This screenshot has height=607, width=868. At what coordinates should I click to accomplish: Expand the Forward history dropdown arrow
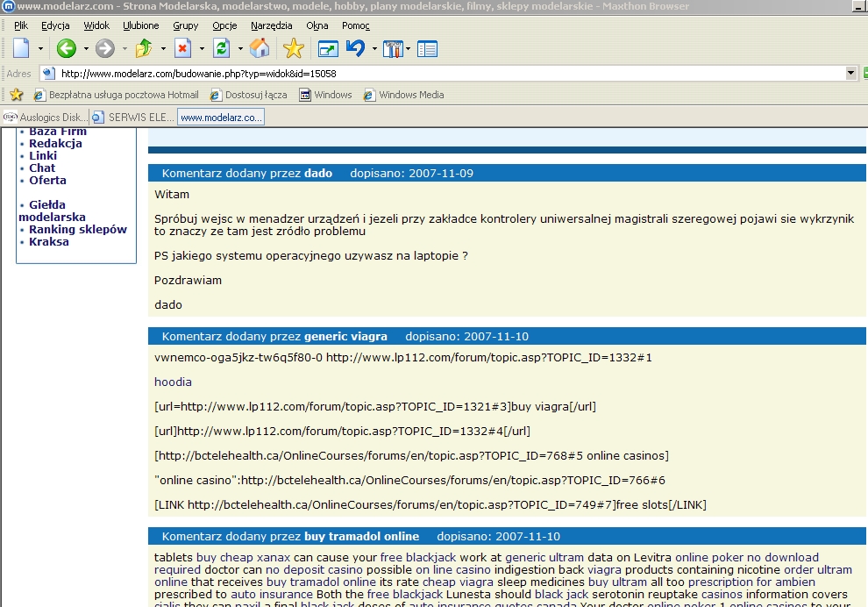click(x=125, y=49)
